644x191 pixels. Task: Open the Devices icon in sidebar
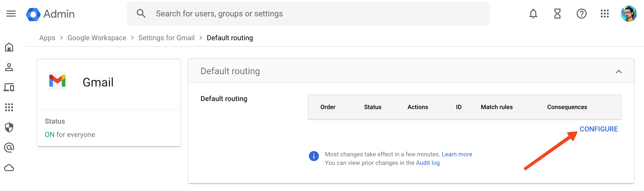pyautogui.click(x=9, y=87)
